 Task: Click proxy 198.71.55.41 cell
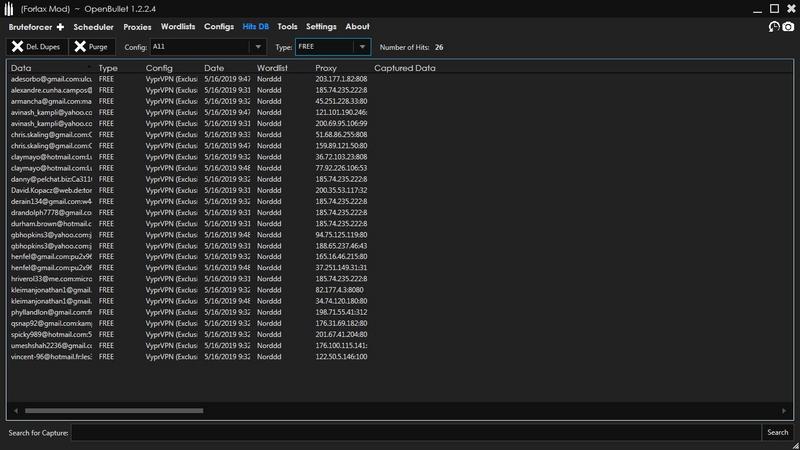(341, 312)
